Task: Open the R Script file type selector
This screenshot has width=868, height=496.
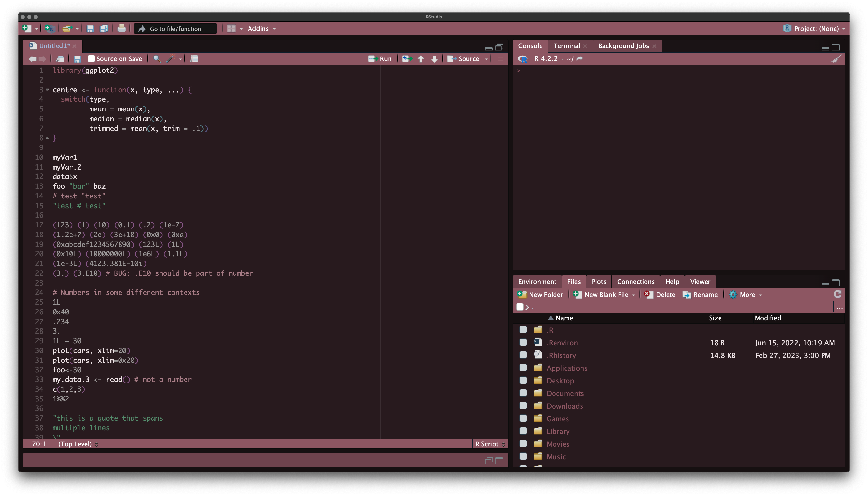Action: [490, 444]
